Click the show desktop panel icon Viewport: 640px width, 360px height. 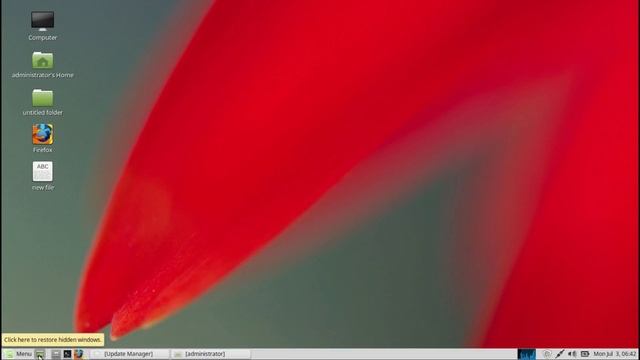(40, 354)
